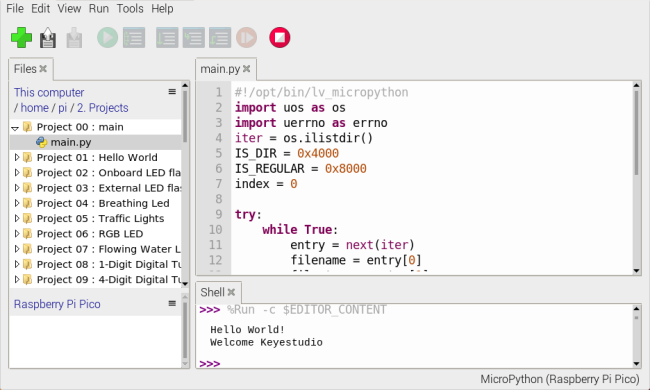Click the editor scroll down arrow
Viewport: 650px width, 390px height.
[637, 271]
